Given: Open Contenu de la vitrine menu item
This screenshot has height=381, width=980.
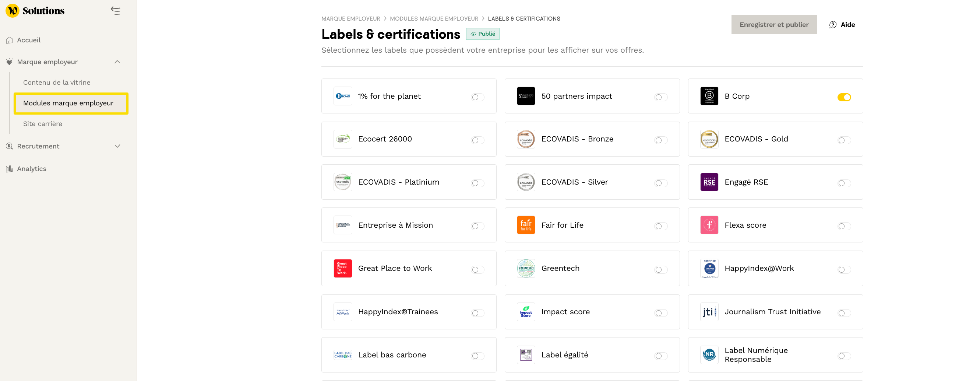Looking at the screenshot, I should (57, 83).
